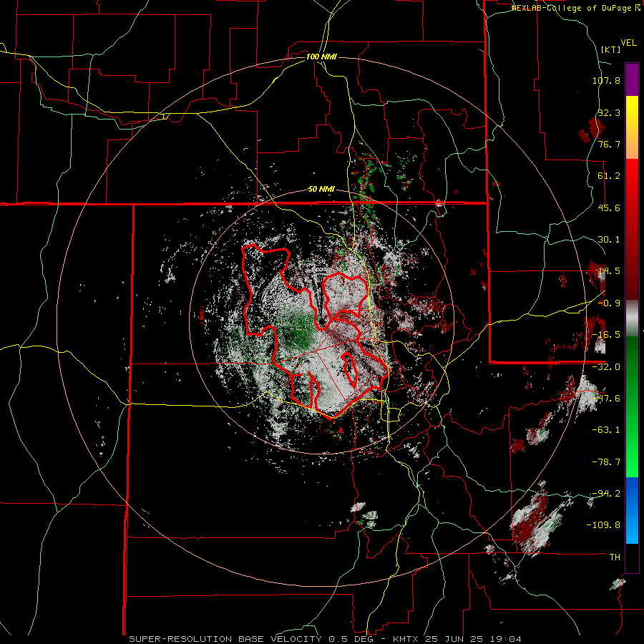This screenshot has width=644, height=644.
Task: Click the -109.8 velocity scale value
Action: (604, 525)
